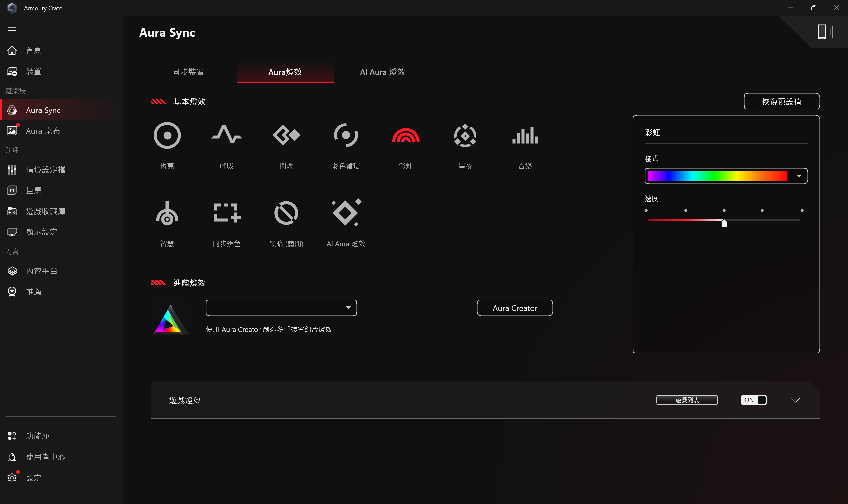Open 顯示設定 display settings in the sidebar
Screen dimensions: 848x504
point(61,232)
